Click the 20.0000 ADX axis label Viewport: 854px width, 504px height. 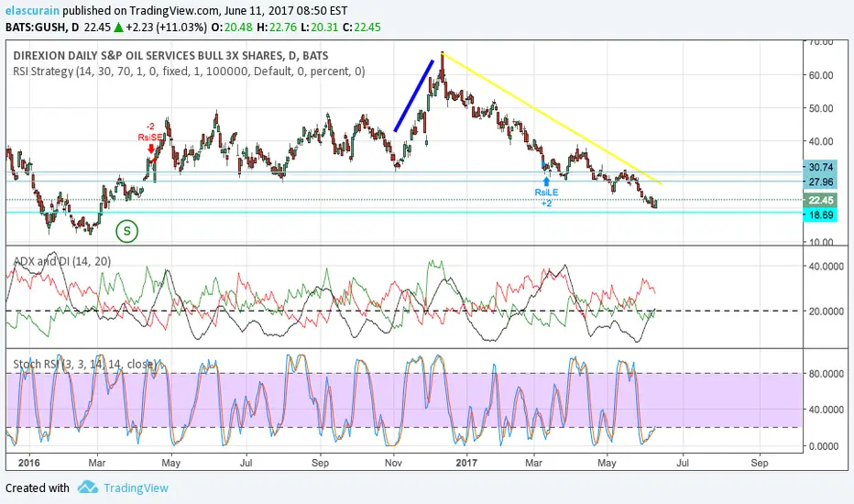click(827, 312)
